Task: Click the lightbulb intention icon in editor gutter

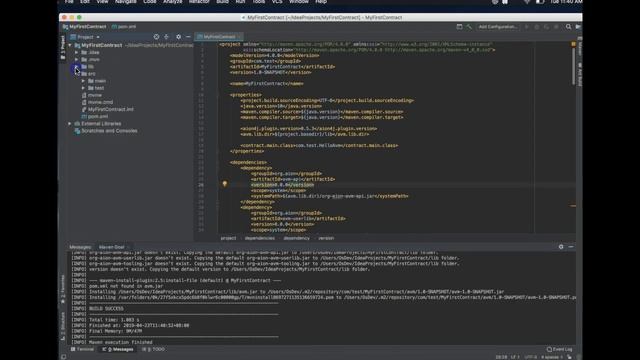Action: click(x=224, y=184)
